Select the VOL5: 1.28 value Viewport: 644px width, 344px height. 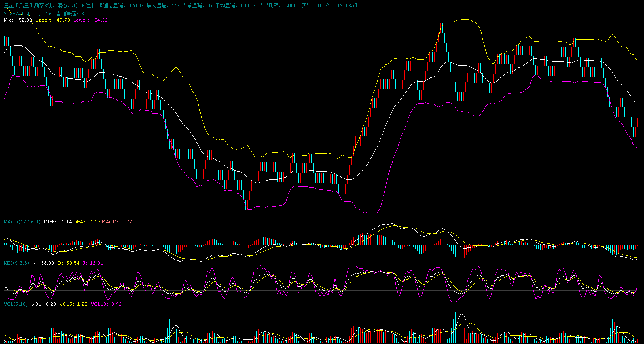(x=73, y=304)
